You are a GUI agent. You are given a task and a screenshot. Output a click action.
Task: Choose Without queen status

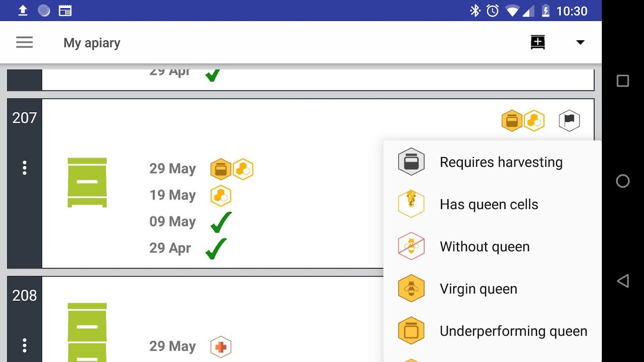click(x=493, y=246)
